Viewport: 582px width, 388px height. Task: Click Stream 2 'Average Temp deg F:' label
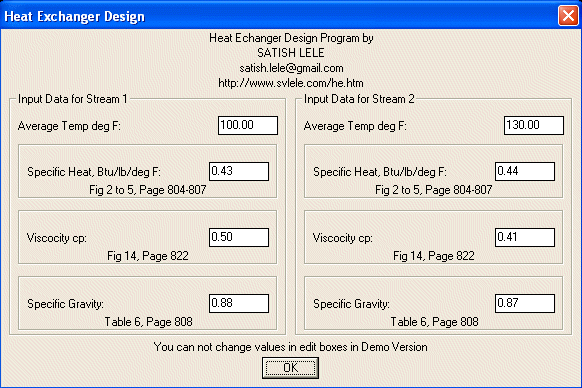355,126
